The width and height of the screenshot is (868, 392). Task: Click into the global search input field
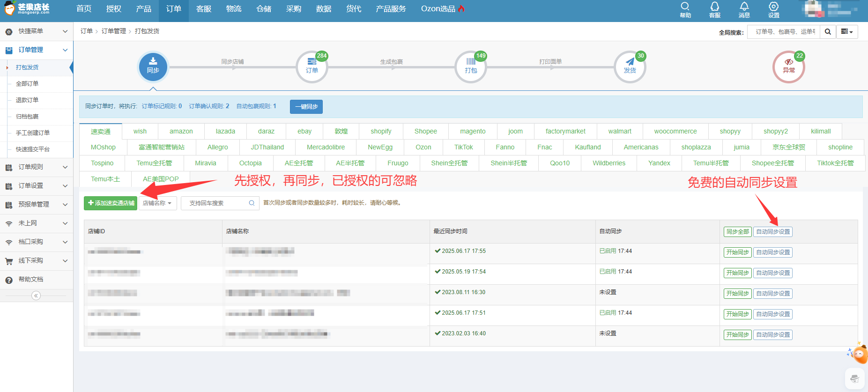(784, 32)
